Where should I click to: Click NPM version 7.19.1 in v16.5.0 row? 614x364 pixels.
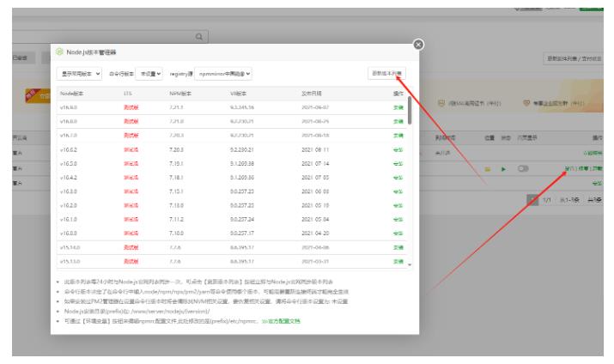coord(176,164)
